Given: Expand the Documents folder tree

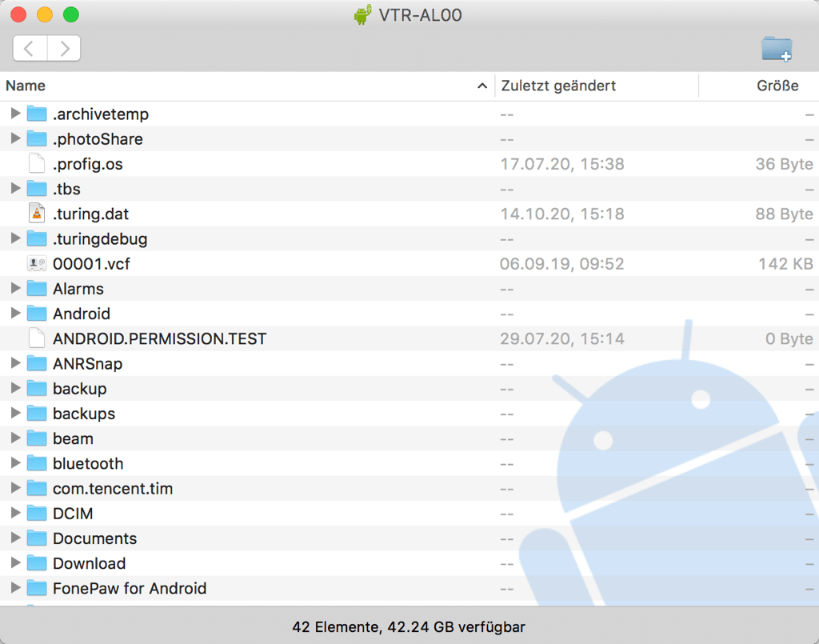Looking at the screenshot, I should pos(15,538).
